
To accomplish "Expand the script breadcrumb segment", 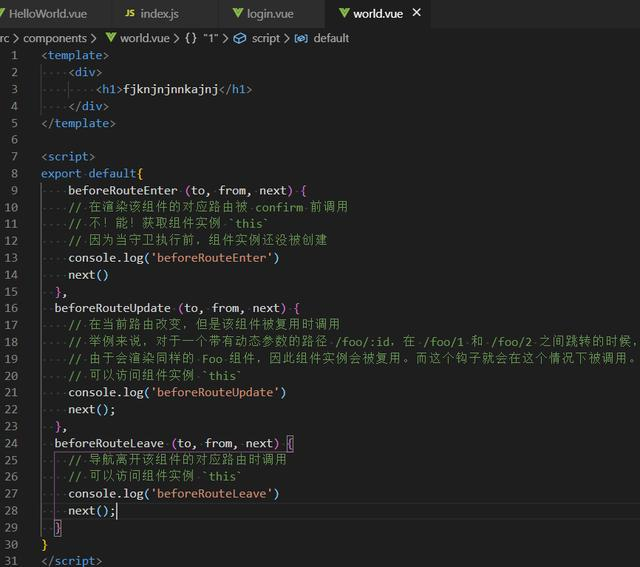I will [265, 38].
